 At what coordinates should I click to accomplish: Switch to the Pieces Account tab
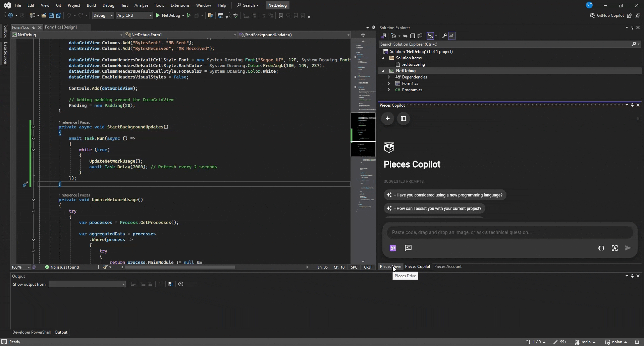pyautogui.click(x=448, y=267)
